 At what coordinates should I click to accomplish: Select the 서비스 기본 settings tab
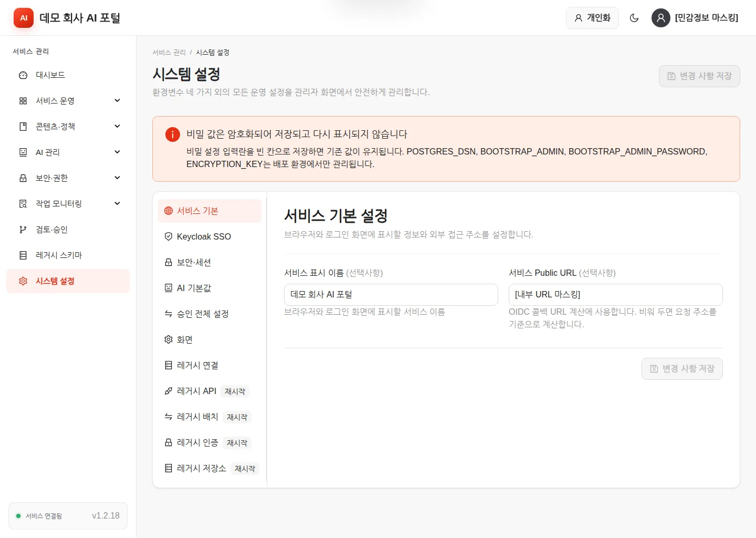point(209,211)
